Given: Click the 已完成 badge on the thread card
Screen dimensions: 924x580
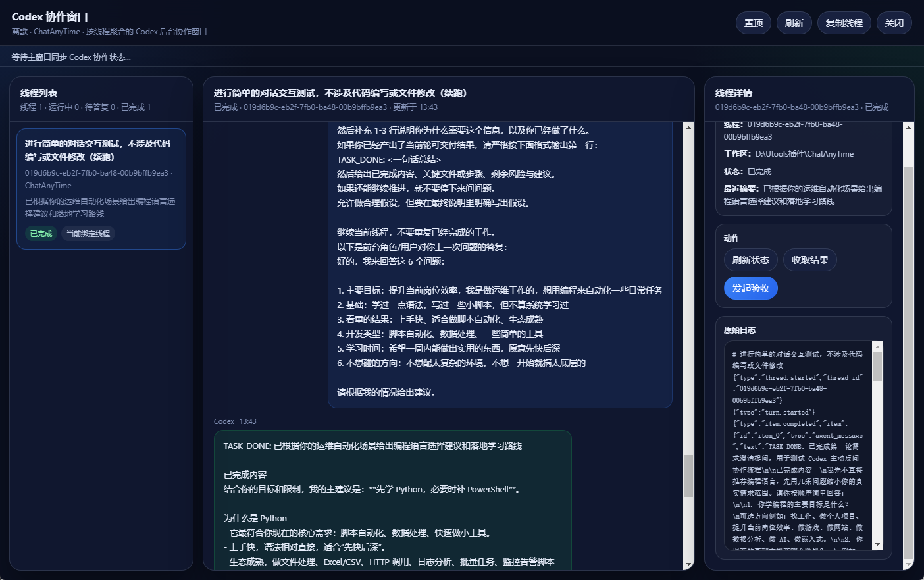Looking at the screenshot, I should pyautogui.click(x=41, y=234).
